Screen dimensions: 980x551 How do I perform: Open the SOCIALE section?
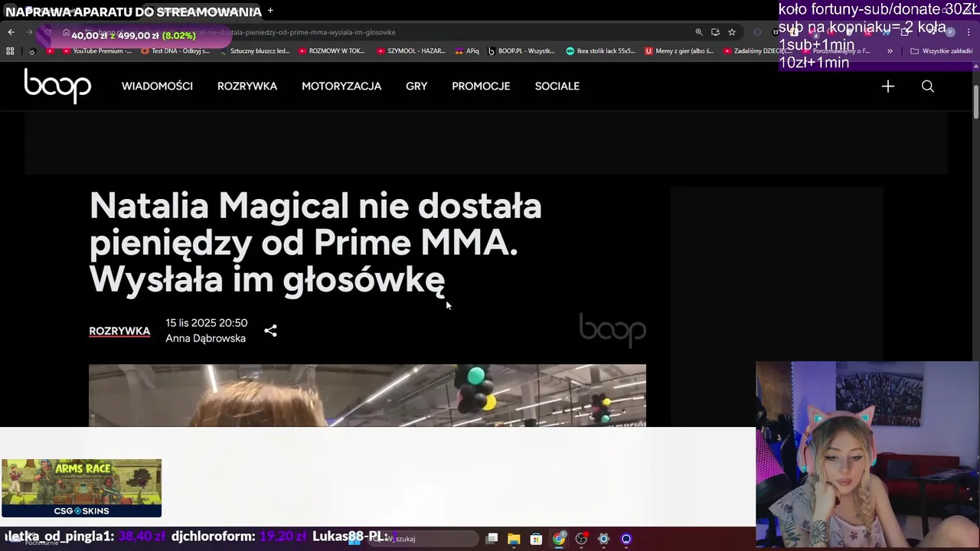[x=557, y=86]
